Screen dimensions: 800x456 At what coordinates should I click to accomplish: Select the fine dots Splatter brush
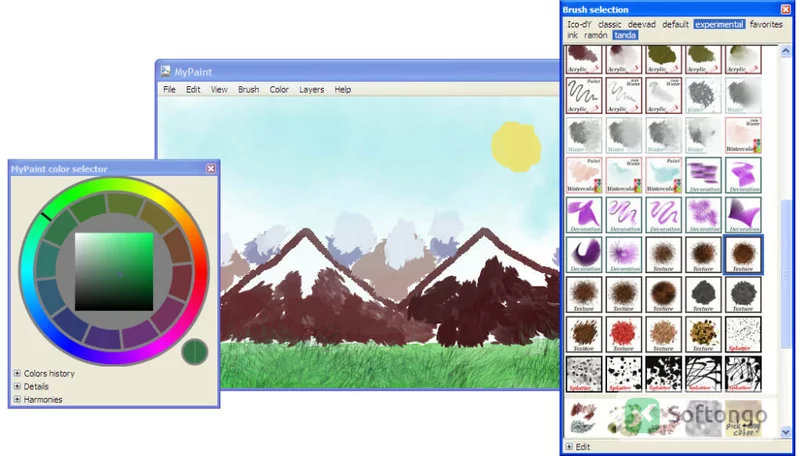pyautogui.click(x=743, y=334)
